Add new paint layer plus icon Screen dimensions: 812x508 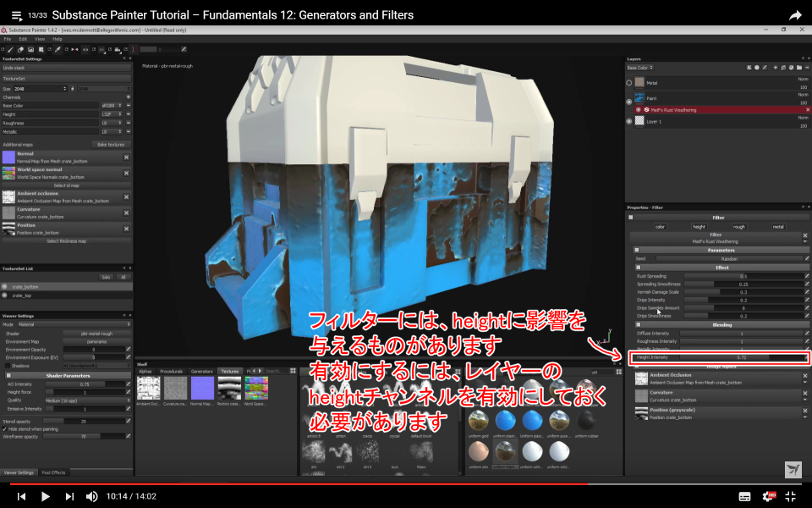point(776,68)
